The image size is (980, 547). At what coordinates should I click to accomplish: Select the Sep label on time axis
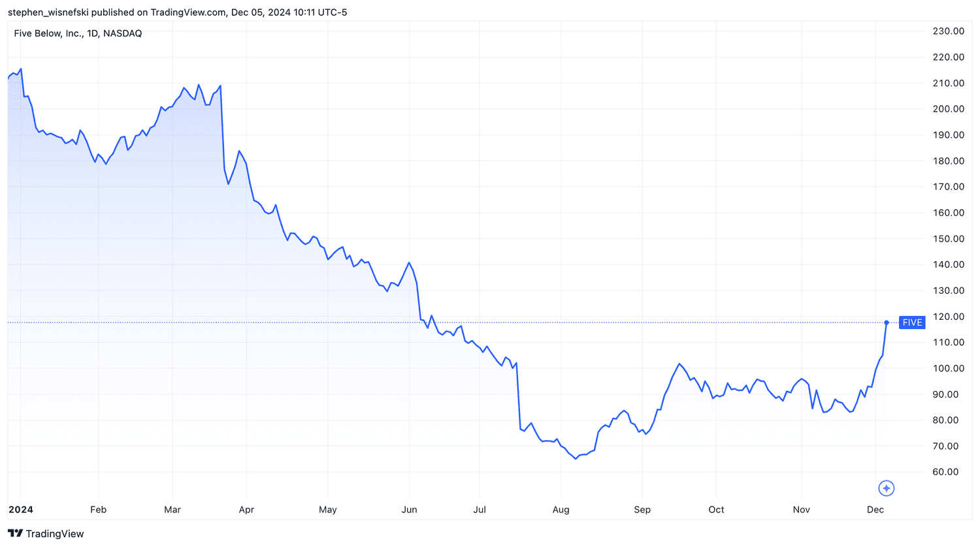642,510
